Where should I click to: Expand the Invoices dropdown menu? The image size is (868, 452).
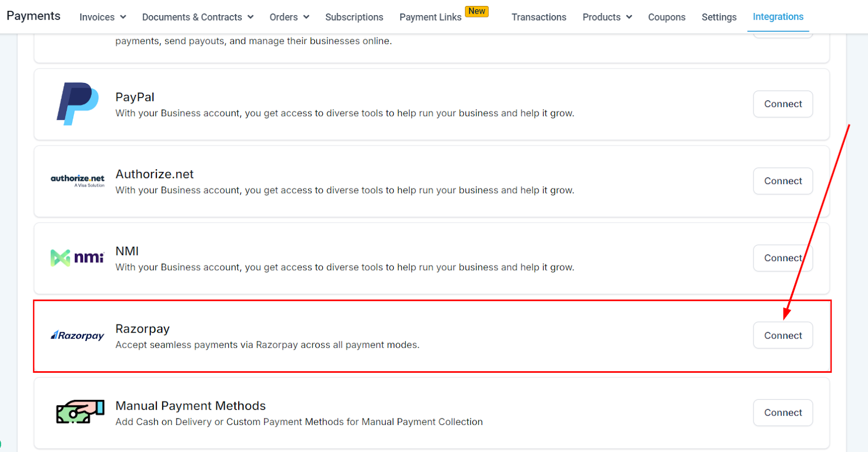(x=103, y=17)
